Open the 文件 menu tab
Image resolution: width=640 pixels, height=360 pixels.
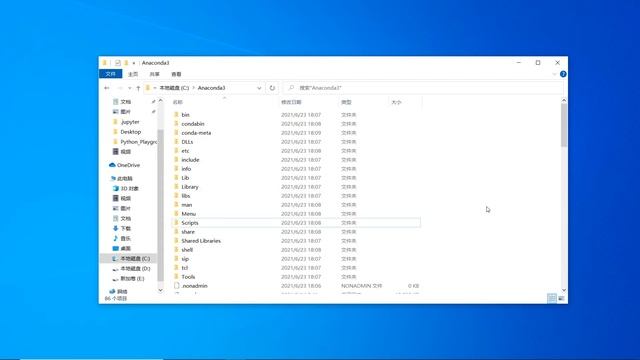coord(110,74)
